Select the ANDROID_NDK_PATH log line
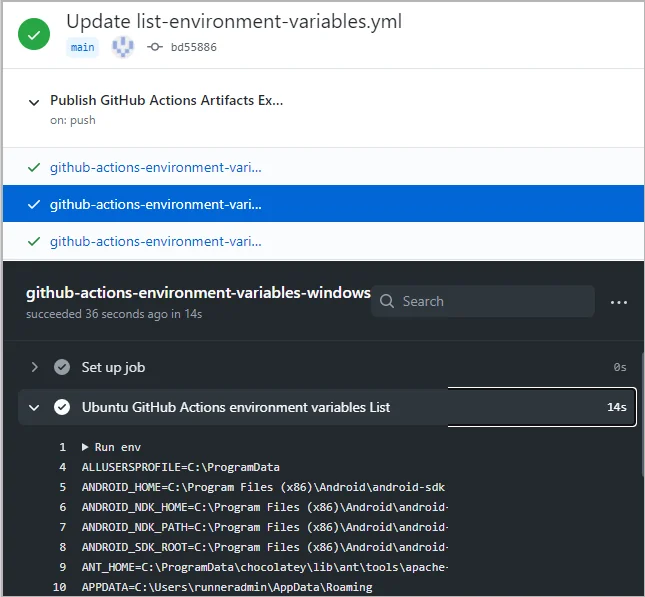This screenshot has width=645, height=597. [x=265, y=527]
